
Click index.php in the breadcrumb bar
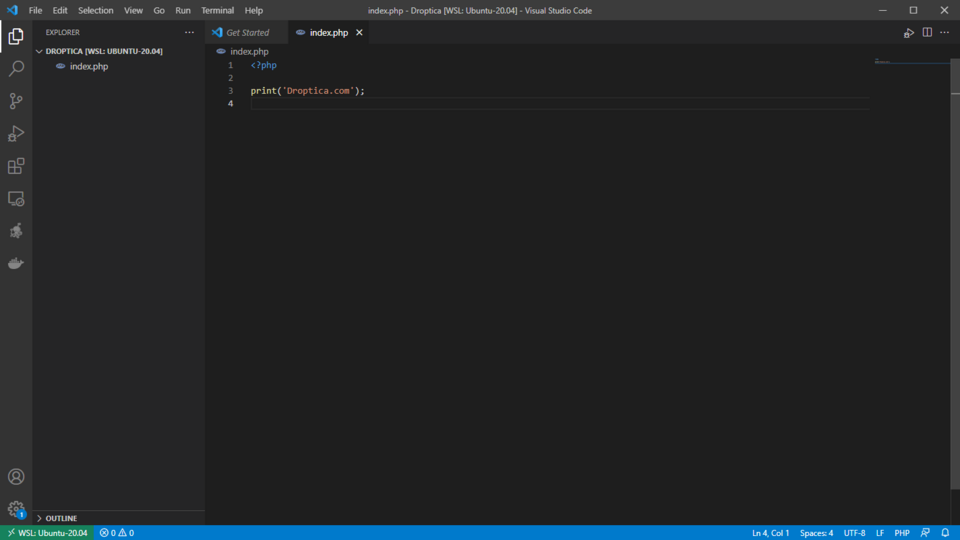tap(249, 51)
